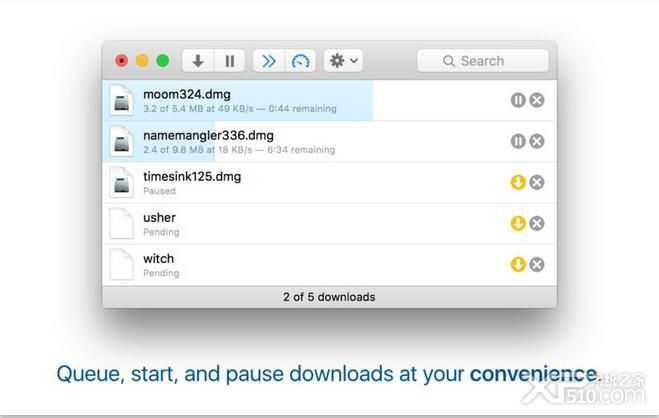Resume the paused timesink125.dmg download
This screenshot has height=418, width=659.
pyautogui.click(x=518, y=182)
